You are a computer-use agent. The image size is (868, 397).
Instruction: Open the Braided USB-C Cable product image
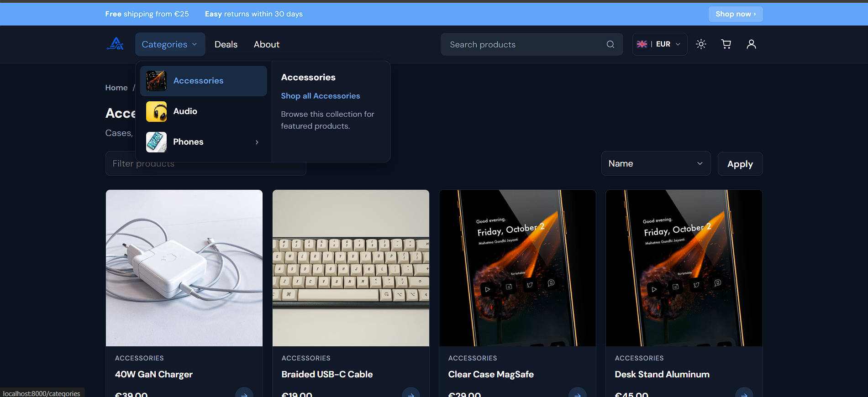pyautogui.click(x=351, y=268)
